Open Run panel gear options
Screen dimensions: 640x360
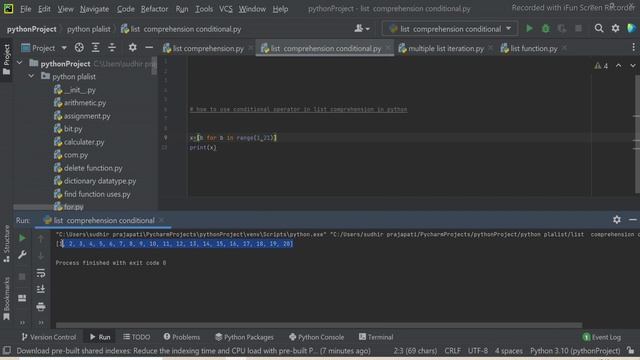[x=617, y=220]
